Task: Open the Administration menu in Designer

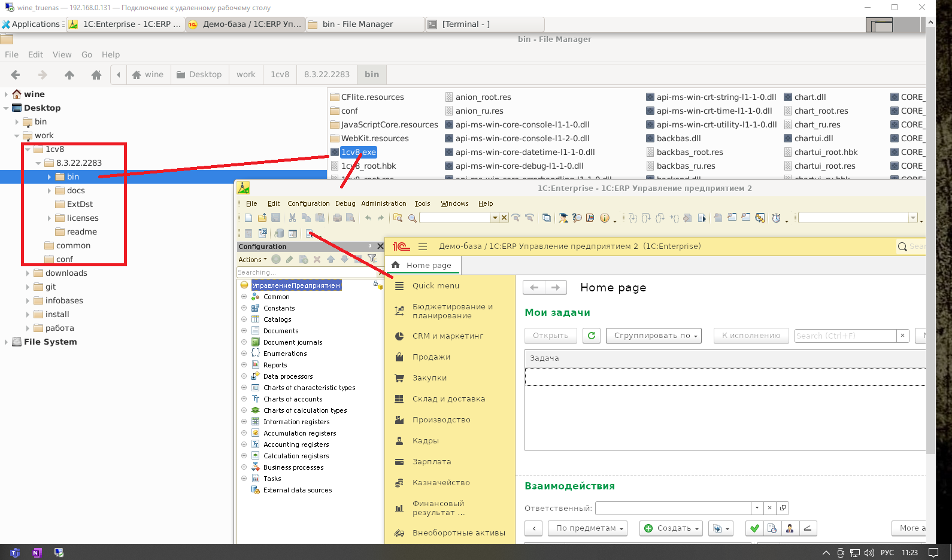Action: pyautogui.click(x=384, y=203)
